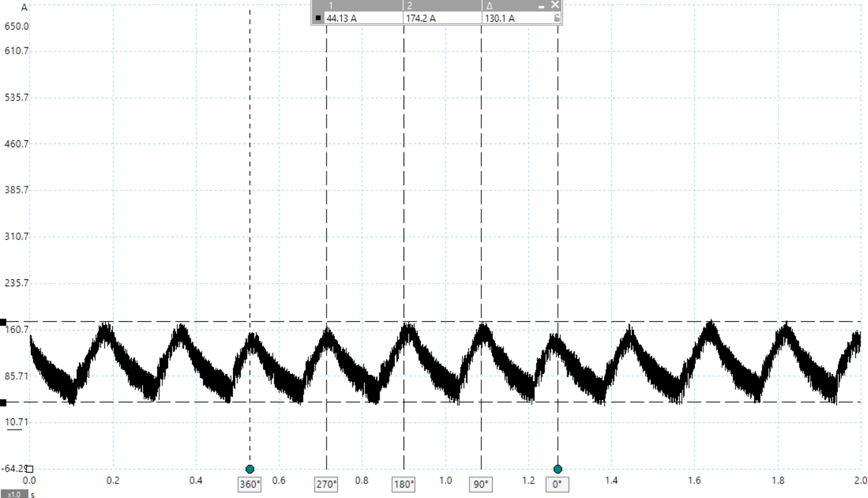Click the 270° phase ruler label
The height and width of the screenshot is (498, 868).
point(327,485)
